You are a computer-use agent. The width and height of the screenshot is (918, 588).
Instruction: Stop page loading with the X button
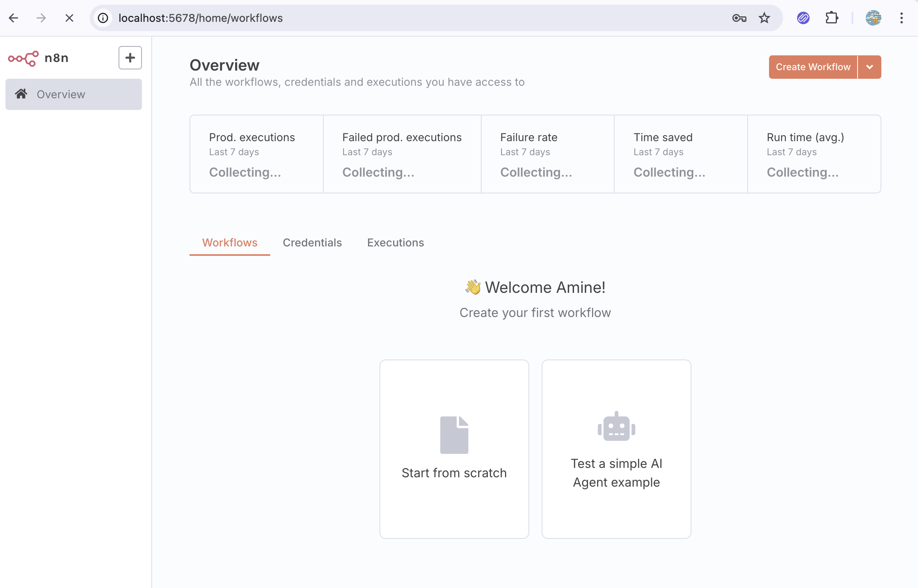69,18
